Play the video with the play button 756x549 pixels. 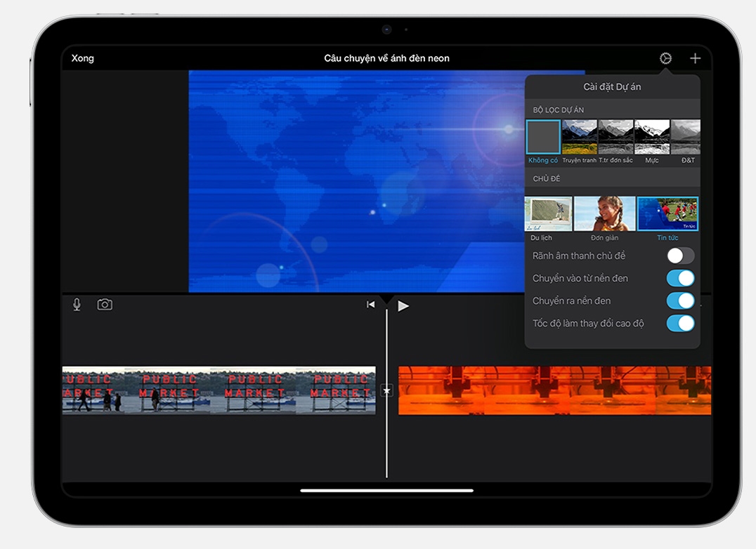coord(403,305)
